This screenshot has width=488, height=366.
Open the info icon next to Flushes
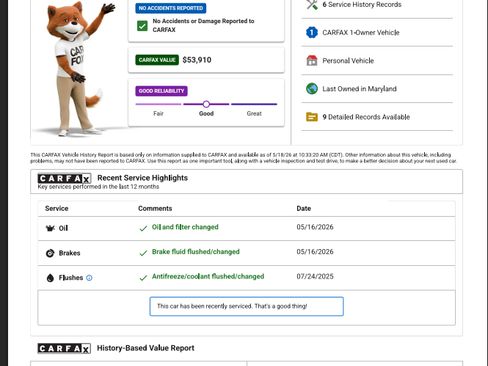pos(89,278)
